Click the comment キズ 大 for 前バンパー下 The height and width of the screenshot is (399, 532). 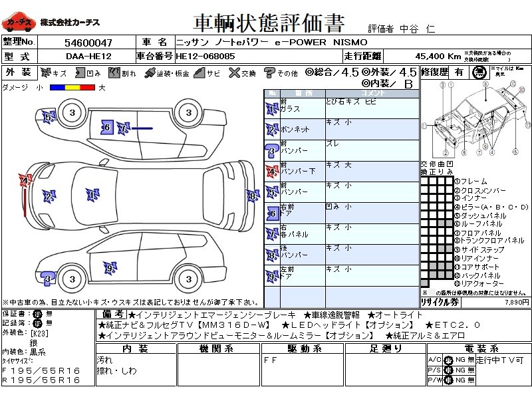[x=338, y=165]
